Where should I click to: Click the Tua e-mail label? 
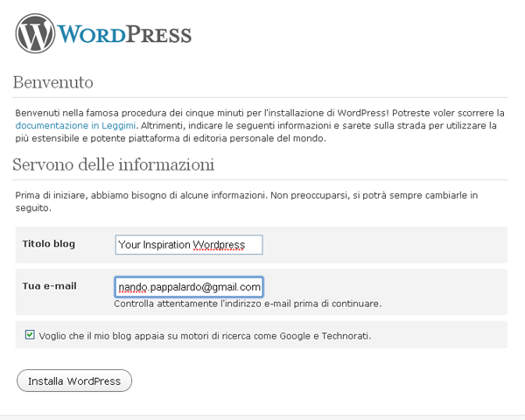[x=50, y=286]
